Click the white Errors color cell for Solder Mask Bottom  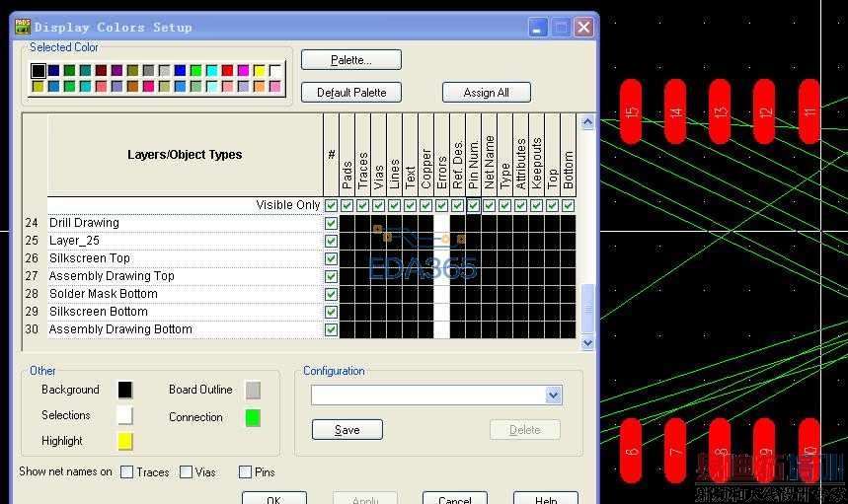pyautogui.click(x=442, y=294)
